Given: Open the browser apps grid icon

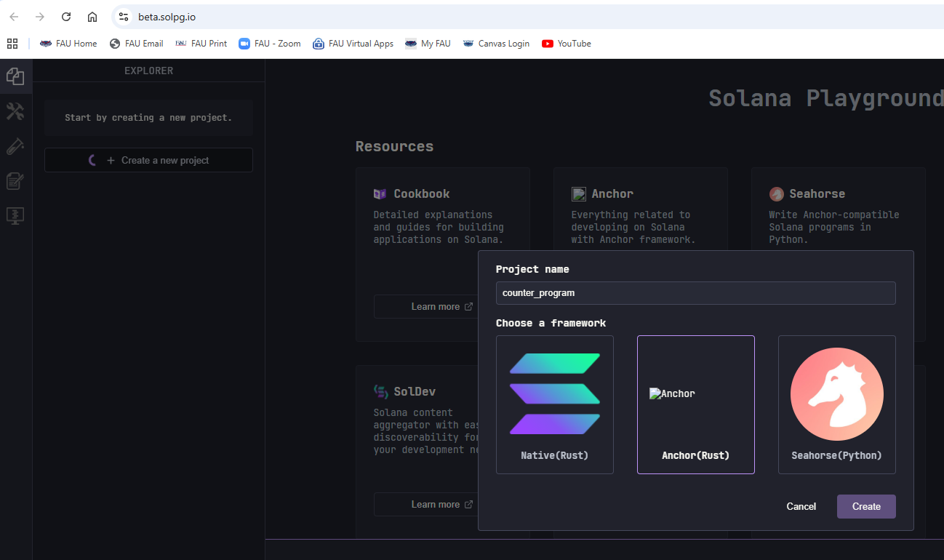Looking at the screenshot, I should coord(12,44).
